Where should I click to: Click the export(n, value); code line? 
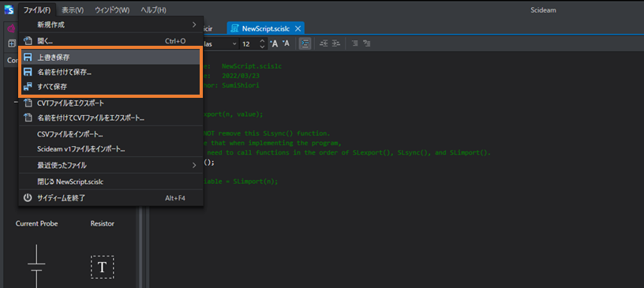(233, 114)
